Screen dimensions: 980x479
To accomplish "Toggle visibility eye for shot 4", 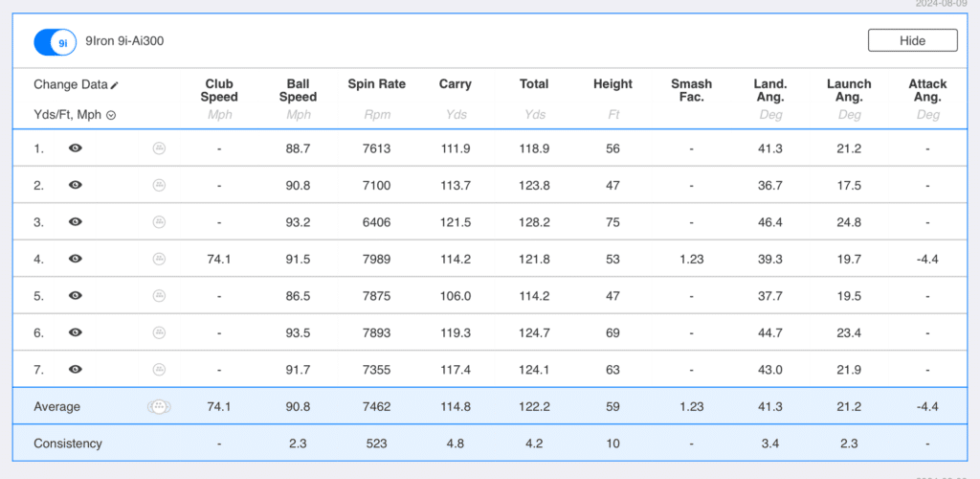I will tap(76, 259).
